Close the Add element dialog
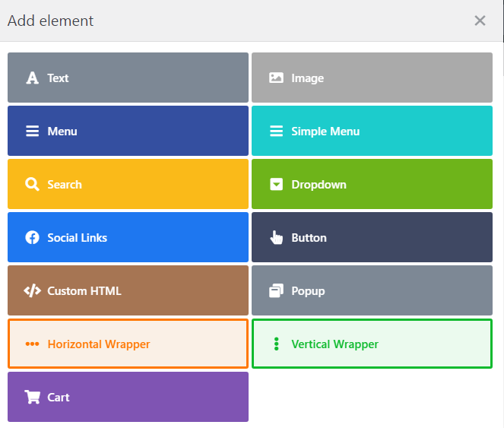This screenshot has width=504, height=428. (480, 21)
